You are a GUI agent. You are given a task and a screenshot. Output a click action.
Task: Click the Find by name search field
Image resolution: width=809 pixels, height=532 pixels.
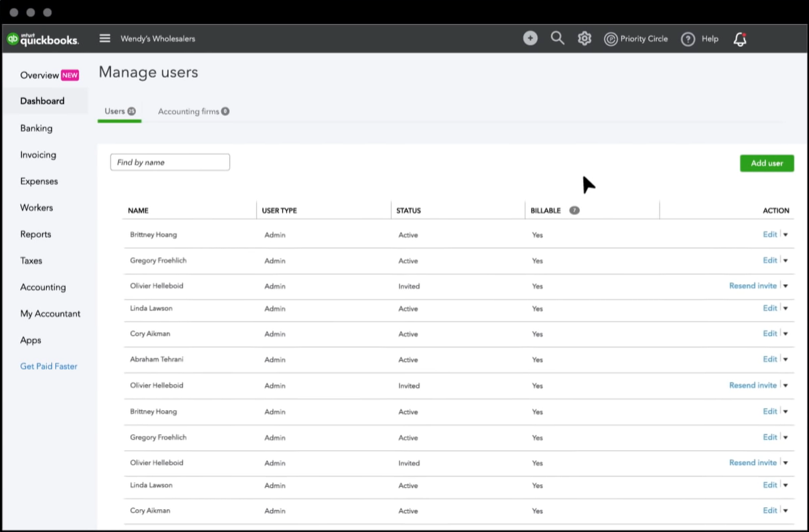click(170, 162)
